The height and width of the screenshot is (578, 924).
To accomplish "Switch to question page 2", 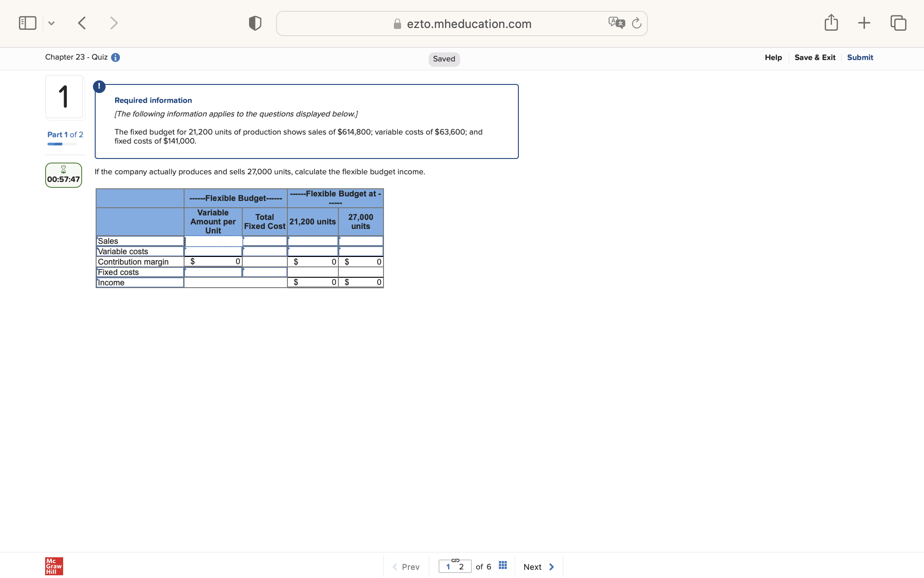I will click(461, 567).
